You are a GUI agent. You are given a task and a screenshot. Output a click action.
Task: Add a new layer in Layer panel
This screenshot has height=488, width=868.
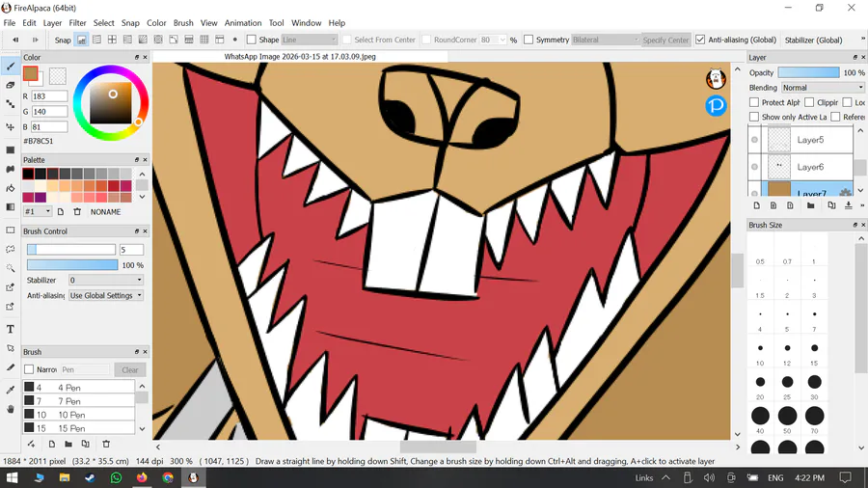pyautogui.click(x=757, y=205)
